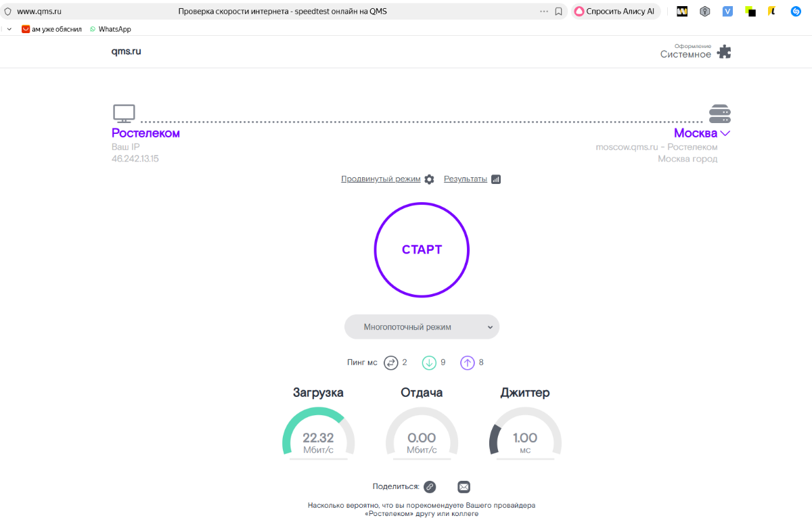Click the server stack icon above Москва

click(x=720, y=114)
